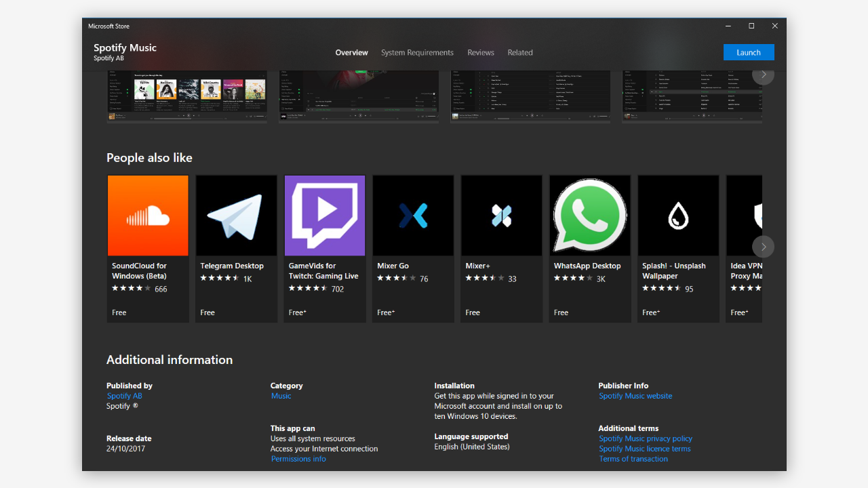Select the Mixer+ app icon

pyautogui.click(x=501, y=215)
